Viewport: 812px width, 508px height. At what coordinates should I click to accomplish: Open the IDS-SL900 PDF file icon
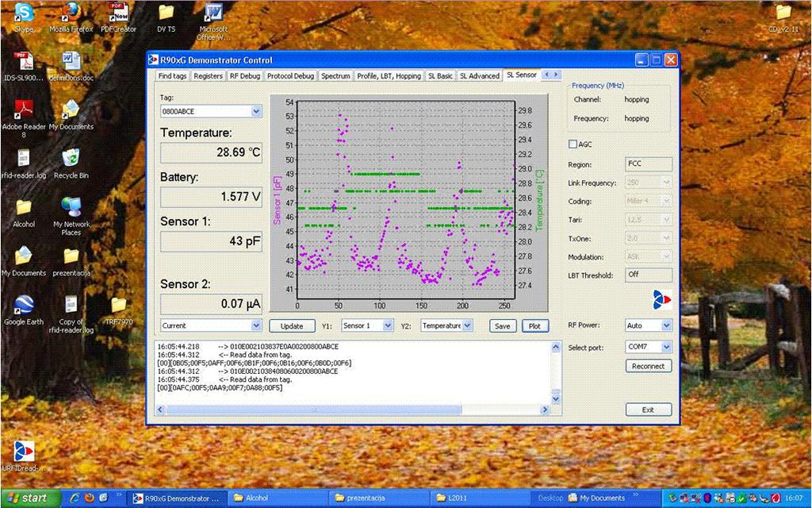click(x=23, y=67)
